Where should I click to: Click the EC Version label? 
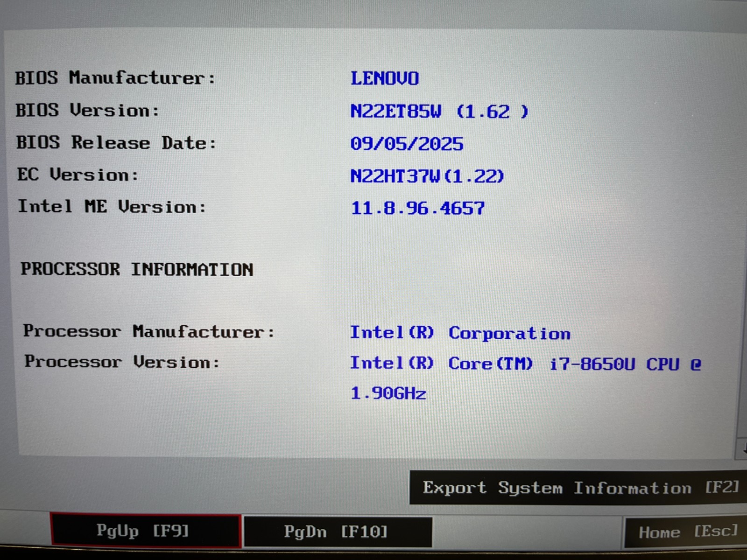click(78, 175)
